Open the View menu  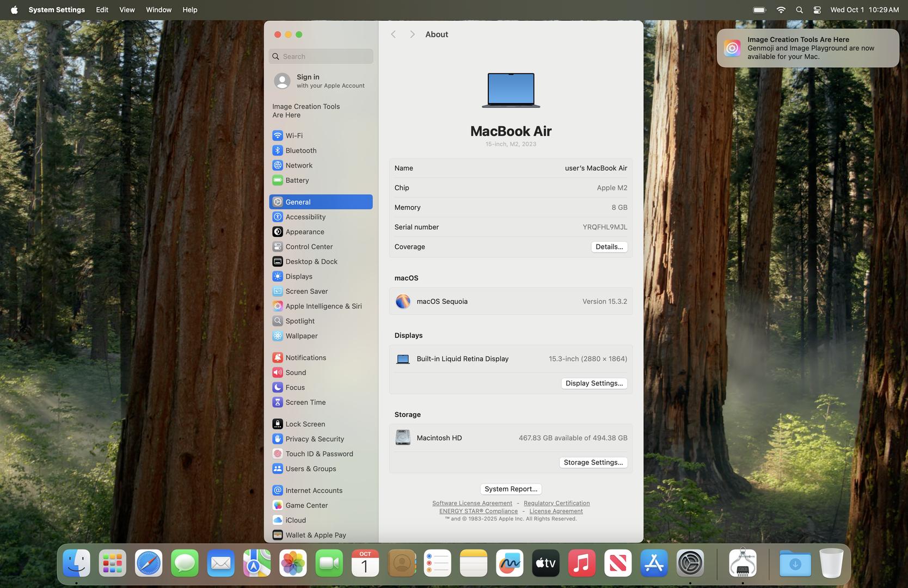[x=127, y=10]
